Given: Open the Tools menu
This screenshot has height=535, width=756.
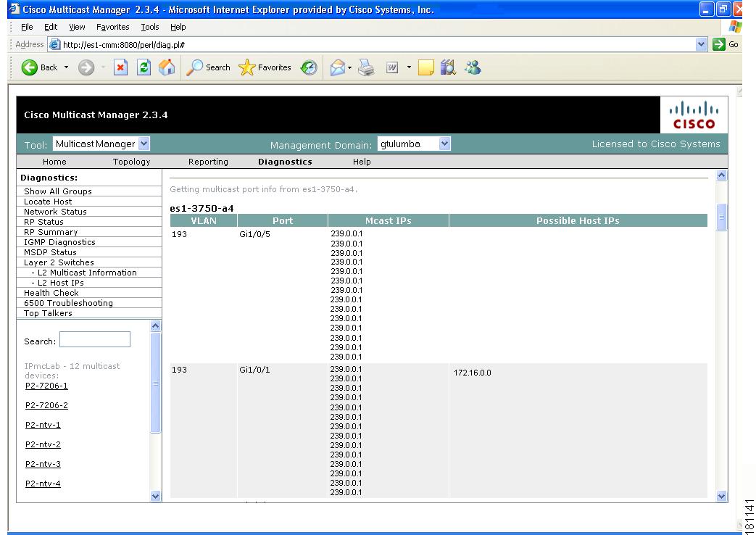Looking at the screenshot, I should click(149, 27).
